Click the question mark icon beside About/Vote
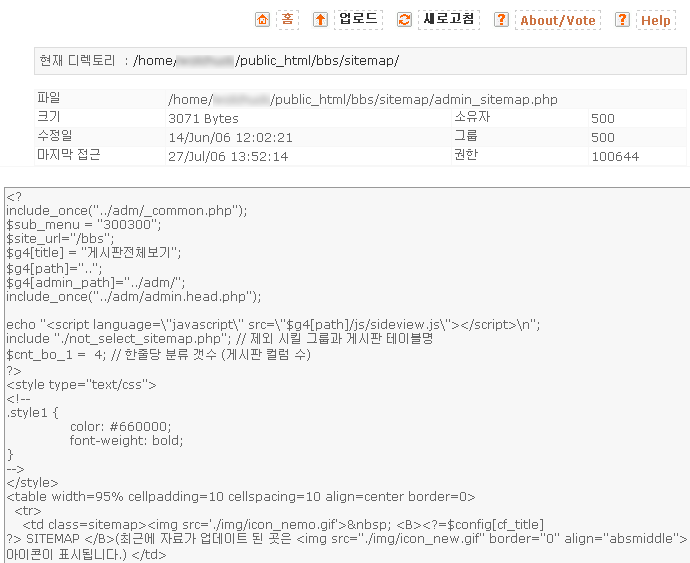The width and height of the screenshot is (690, 563). pos(501,20)
